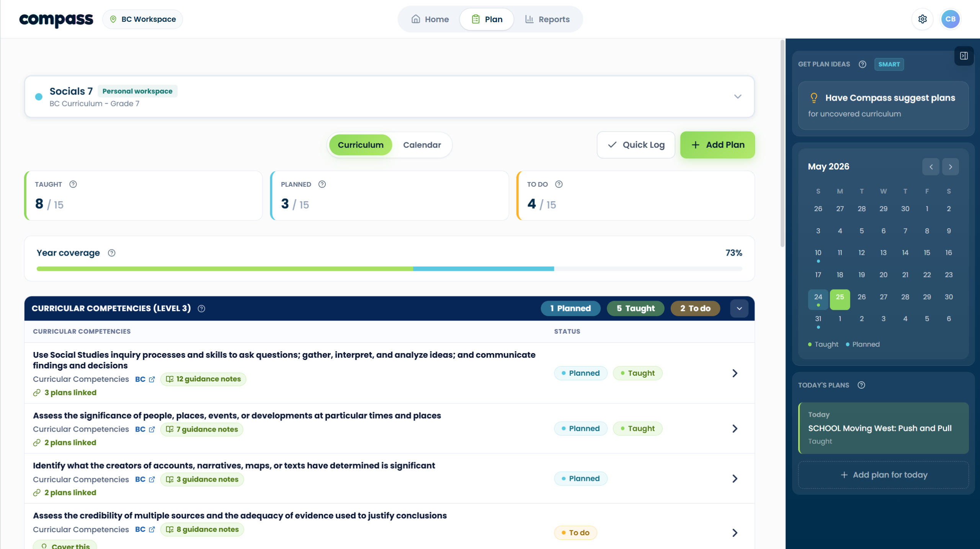Expand the inquiry processes competency row arrow
The height and width of the screenshot is (549, 980).
(735, 373)
